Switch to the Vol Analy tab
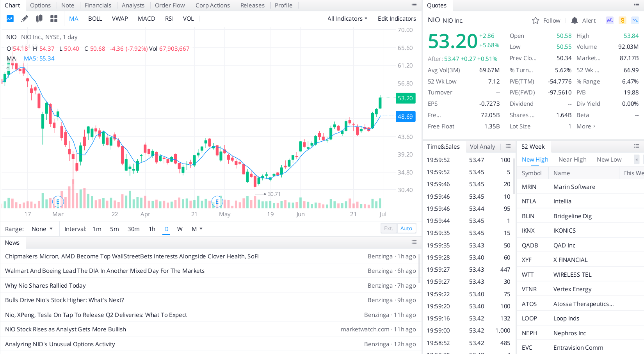Screen dimensions: 644x354 click(482, 147)
